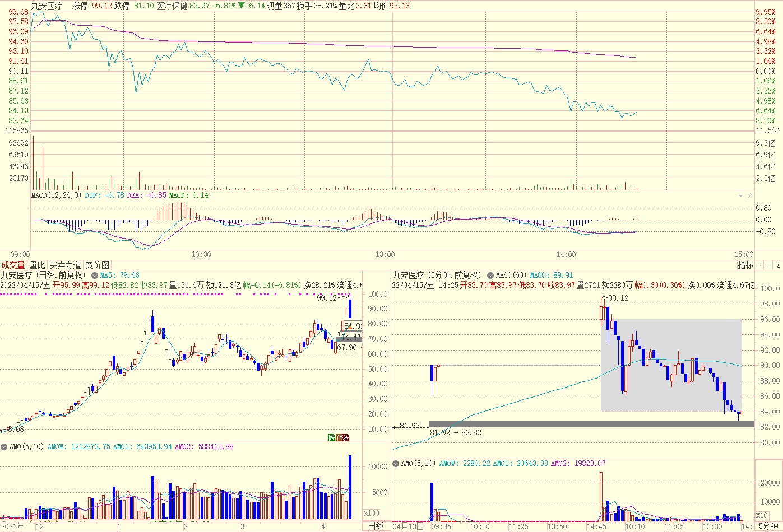The height and width of the screenshot is (532, 783).
Task: Click the 九安医疗 (日线.前复权) chart title
Action: [44, 276]
